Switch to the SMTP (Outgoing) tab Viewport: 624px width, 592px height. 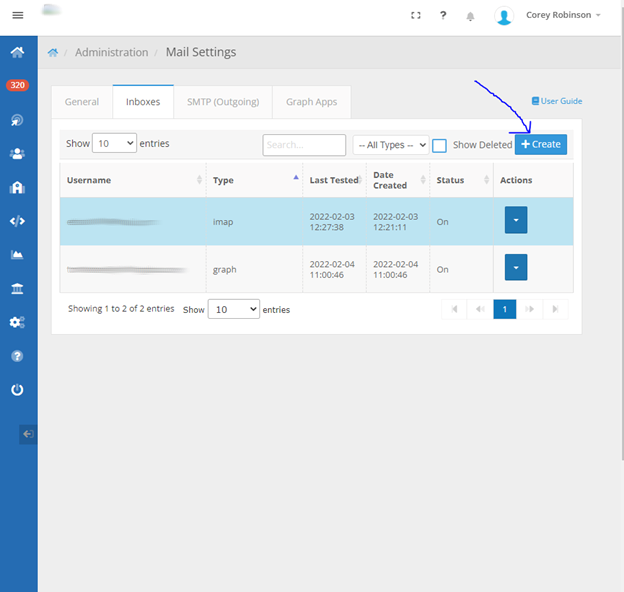pyautogui.click(x=223, y=102)
